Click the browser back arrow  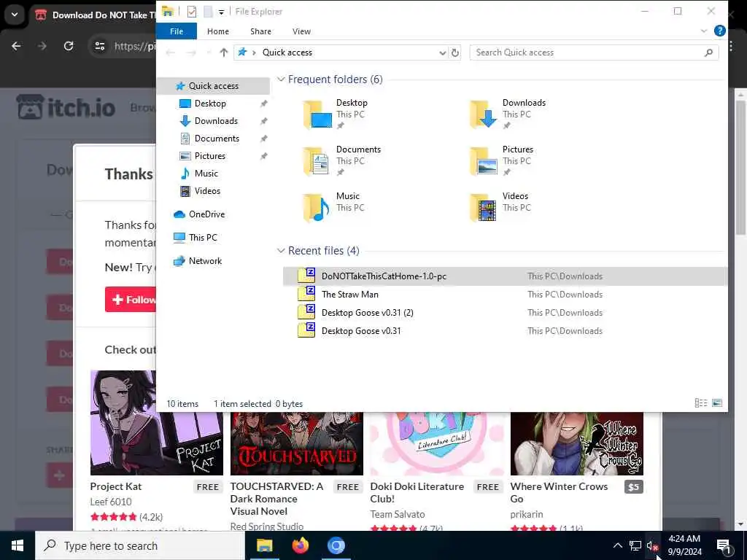pos(16,46)
